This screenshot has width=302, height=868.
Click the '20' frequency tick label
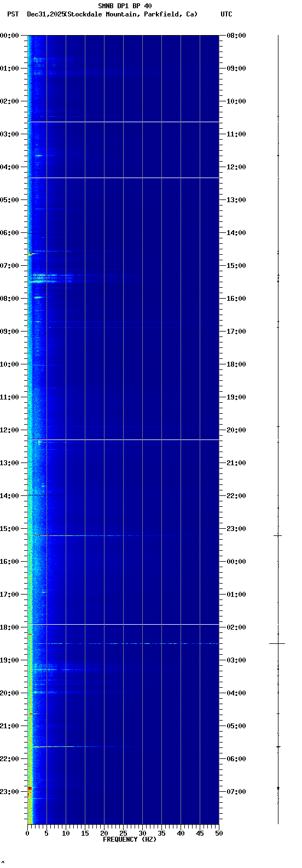pos(104,833)
